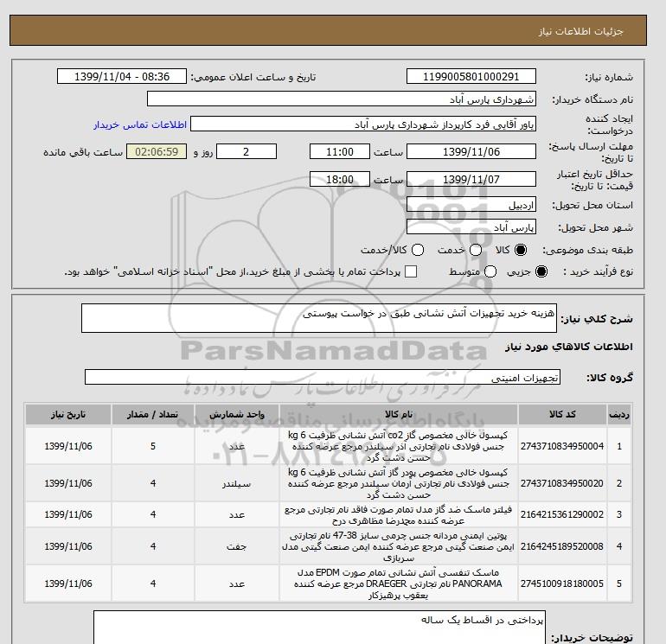Click item code 2164215361290002
Viewport: 666px width, 644px height.
[562, 514]
